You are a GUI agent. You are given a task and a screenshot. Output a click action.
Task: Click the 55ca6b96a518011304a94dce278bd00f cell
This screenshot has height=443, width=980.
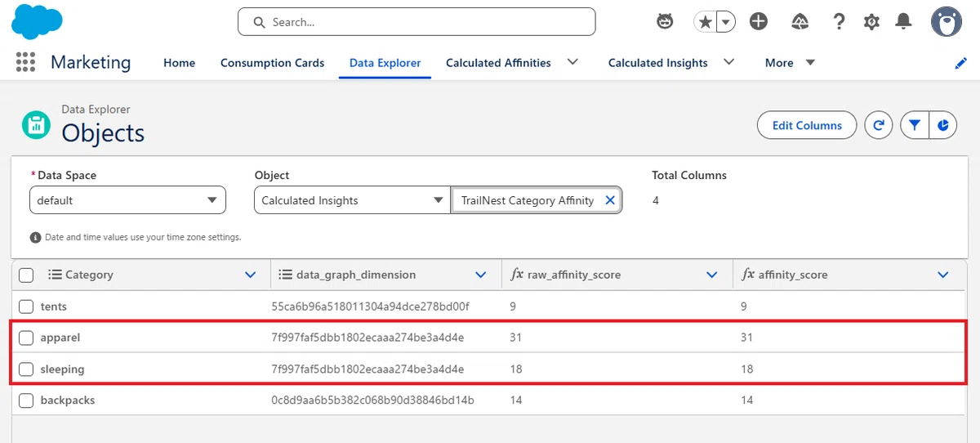pyautogui.click(x=371, y=307)
